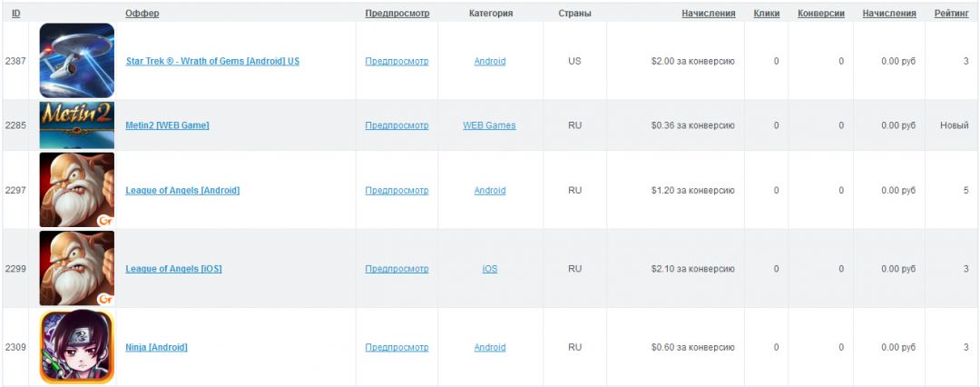Select the League of Angels iOS icon
This screenshot has width=980, height=387.
[77, 268]
